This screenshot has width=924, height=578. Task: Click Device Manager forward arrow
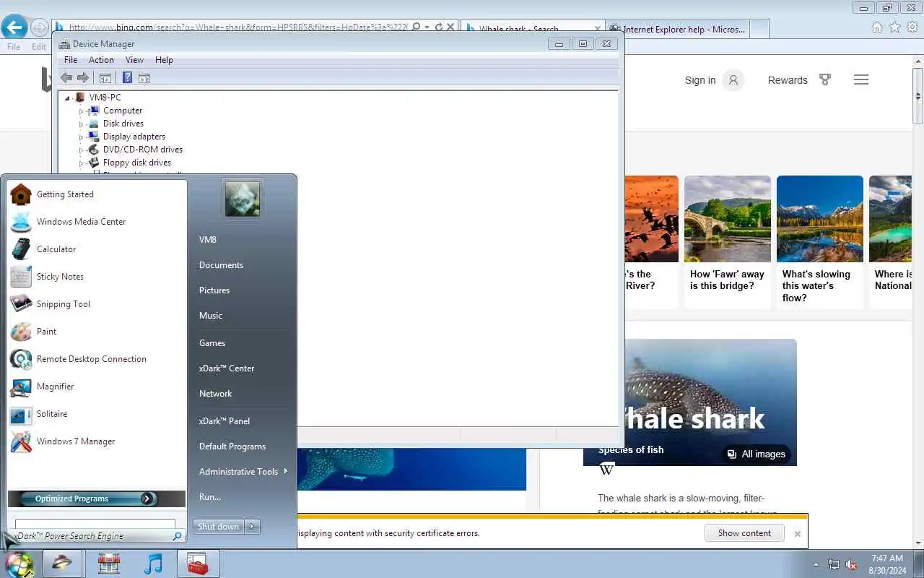(x=83, y=78)
